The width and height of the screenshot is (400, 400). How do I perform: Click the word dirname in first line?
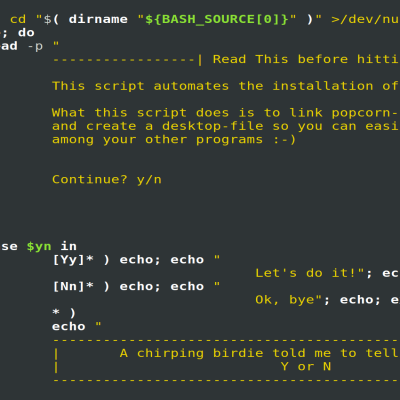[x=98, y=19]
